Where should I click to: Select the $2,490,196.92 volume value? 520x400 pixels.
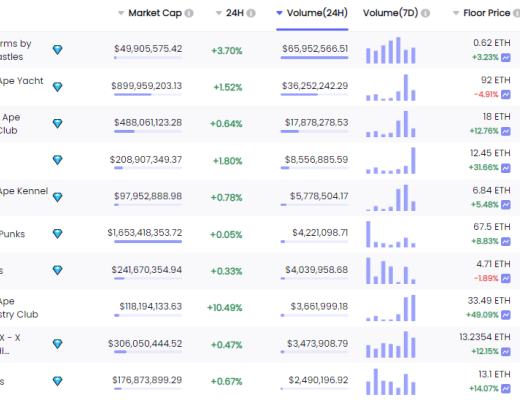pos(318,380)
